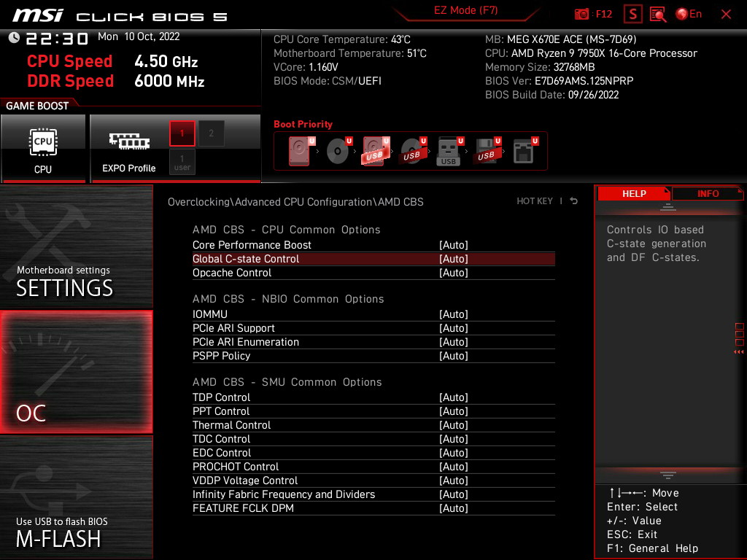Click the X exit icon at top right
Screen dimensions: 747x560
(726, 15)
